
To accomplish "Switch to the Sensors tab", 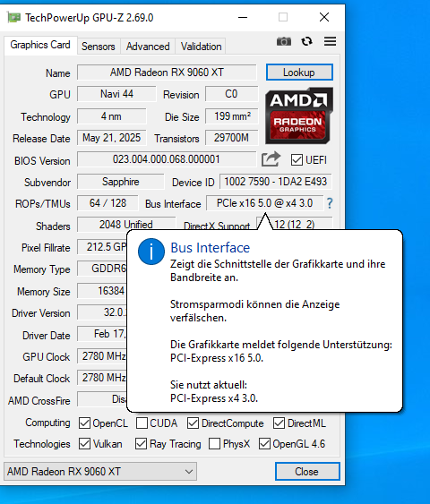I will [x=99, y=47].
